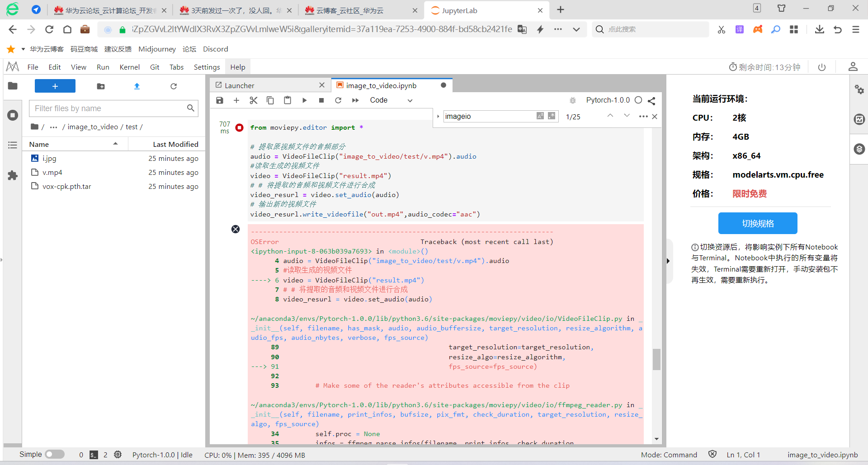The image size is (868, 465).
Task: Select the v.mp4 file
Action: click(113, 173)
